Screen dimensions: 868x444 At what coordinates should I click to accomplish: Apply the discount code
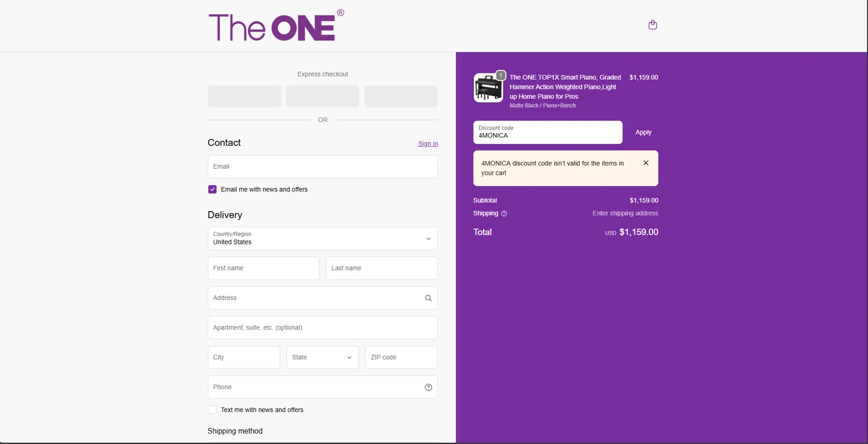[x=643, y=132]
